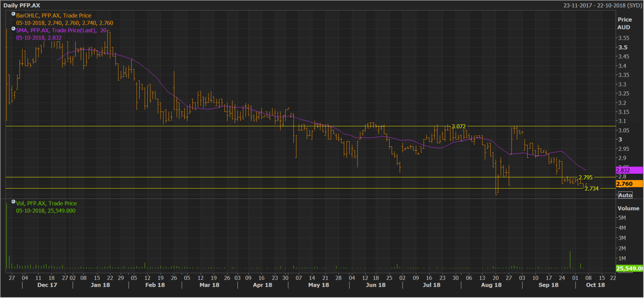Screen dimensions: 644x298
Task: Click the 3M volume axis label
Action: [x=622, y=238]
